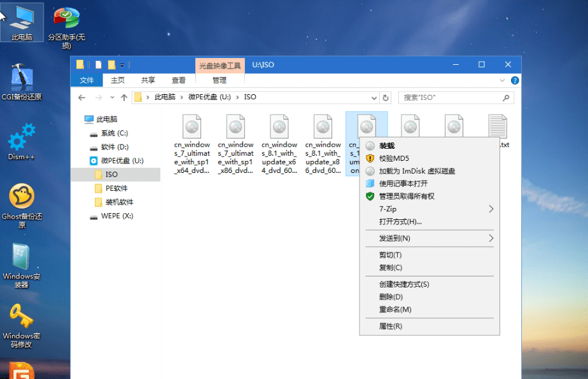Go up one folder level arrow
The height and width of the screenshot is (379, 588).
[124, 98]
